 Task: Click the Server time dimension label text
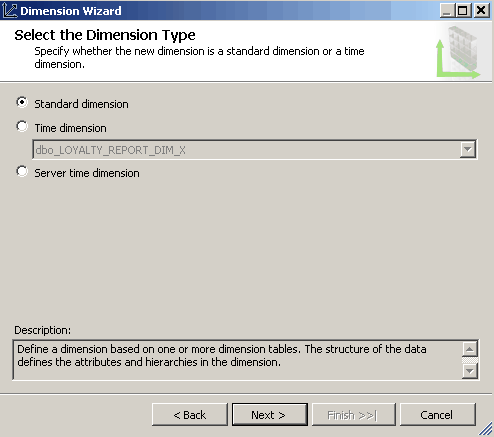coord(87,173)
